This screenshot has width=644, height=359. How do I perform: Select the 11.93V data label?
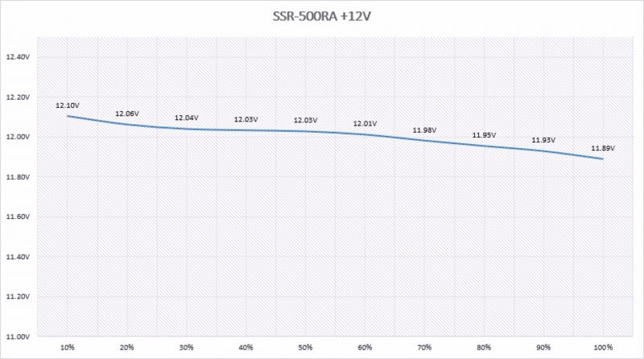(544, 140)
